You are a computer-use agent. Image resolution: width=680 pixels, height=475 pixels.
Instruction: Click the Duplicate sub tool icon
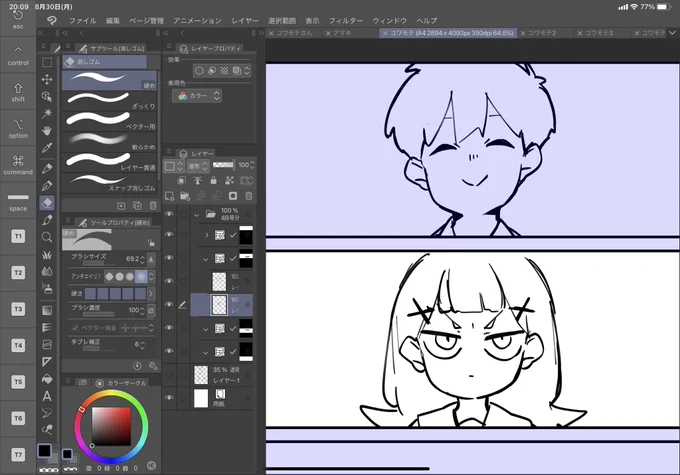(137, 206)
